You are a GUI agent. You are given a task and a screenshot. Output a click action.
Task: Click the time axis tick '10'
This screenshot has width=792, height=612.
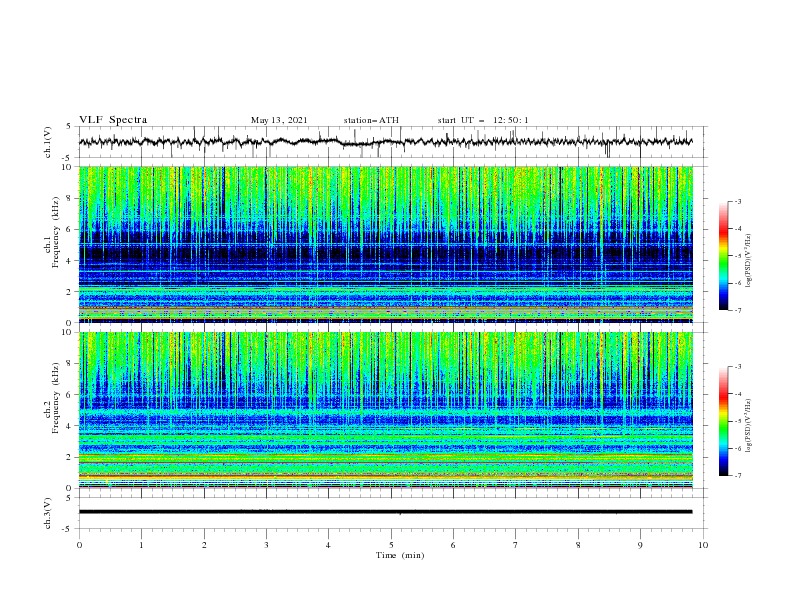703,545
